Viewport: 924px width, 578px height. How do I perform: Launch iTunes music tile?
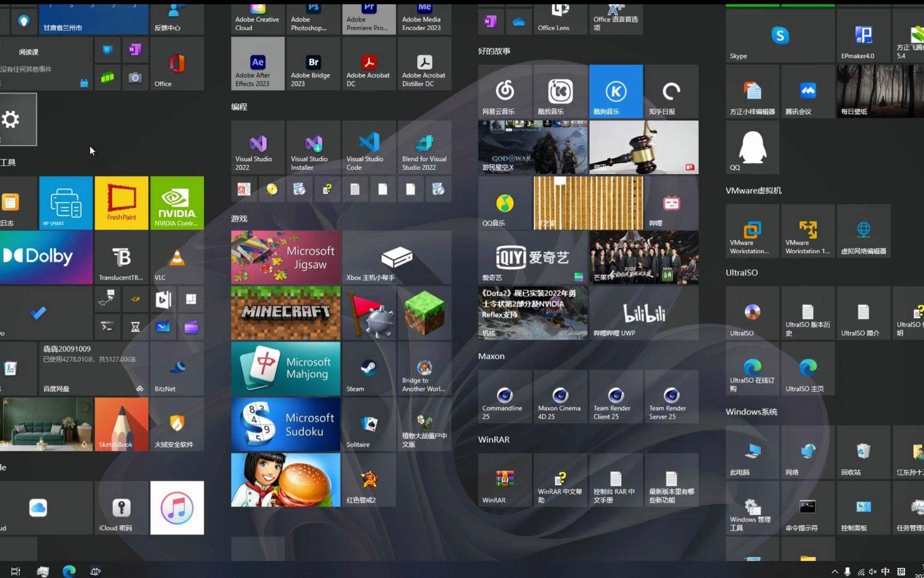pyautogui.click(x=177, y=508)
